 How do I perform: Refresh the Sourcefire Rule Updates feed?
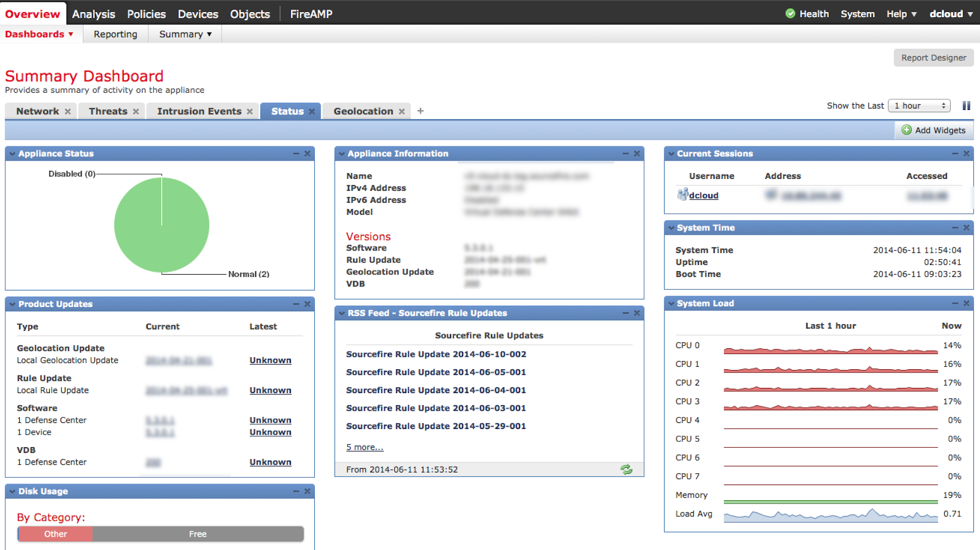click(627, 470)
